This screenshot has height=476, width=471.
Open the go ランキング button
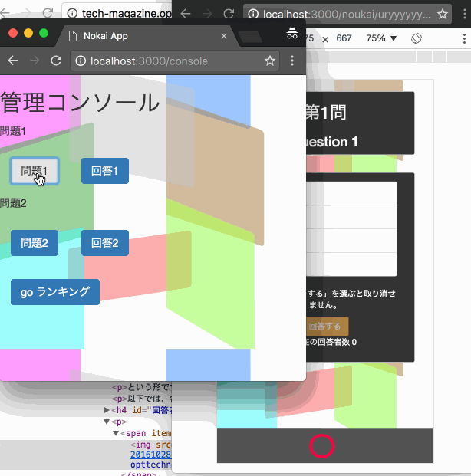click(x=55, y=292)
